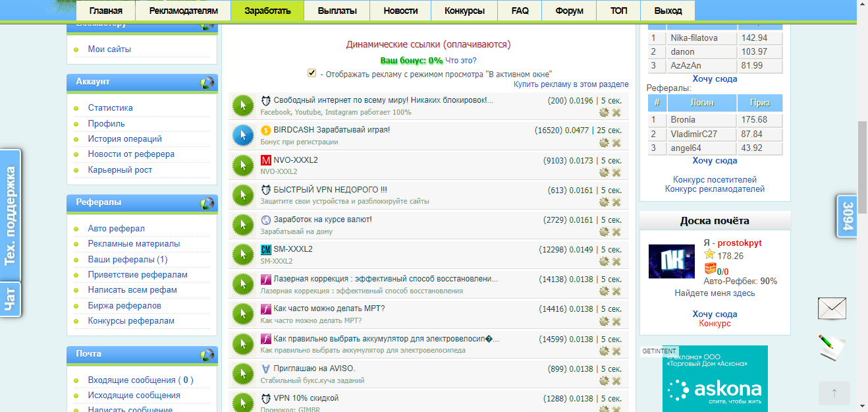Collapse the Рефералы sidebar section
868x412 pixels.
pos(208,204)
